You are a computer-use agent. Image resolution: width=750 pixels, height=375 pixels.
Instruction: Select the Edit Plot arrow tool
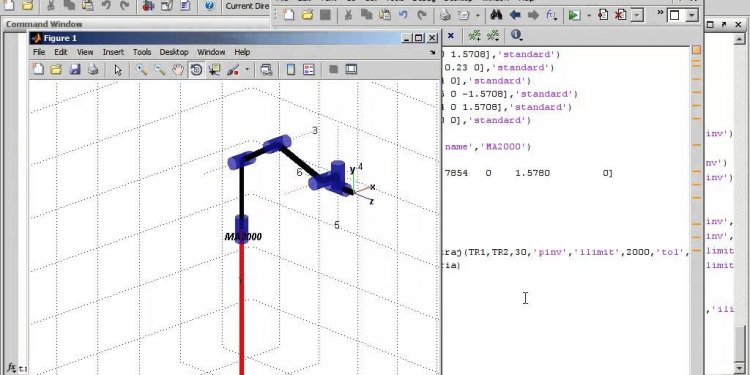point(118,70)
